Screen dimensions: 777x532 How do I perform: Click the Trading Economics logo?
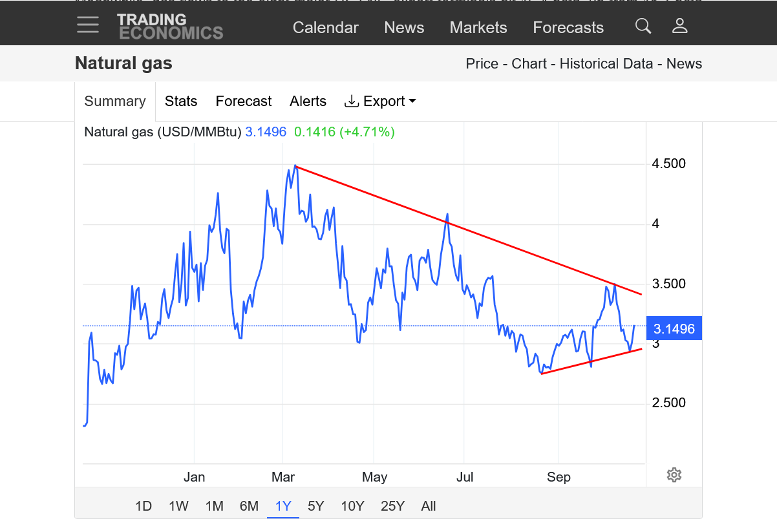pyautogui.click(x=169, y=27)
